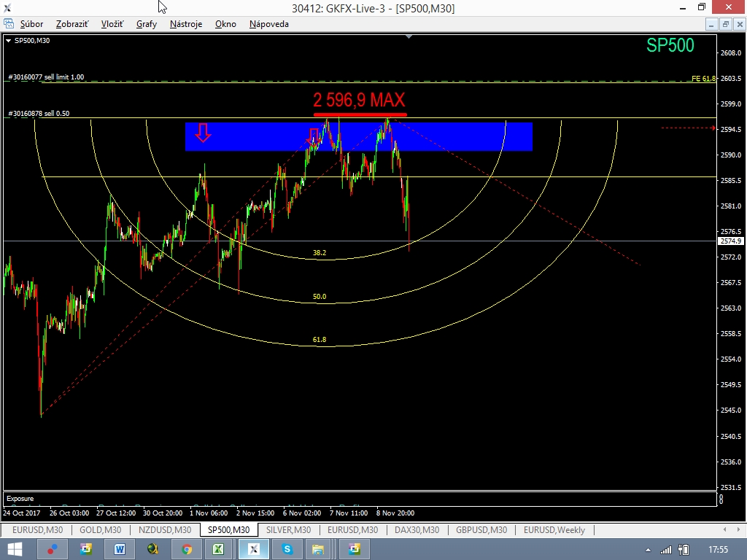The image size is (747, 560).
Task: Switch to the EURUSD,Weekly chart tab
Action: tap(554, 530)
